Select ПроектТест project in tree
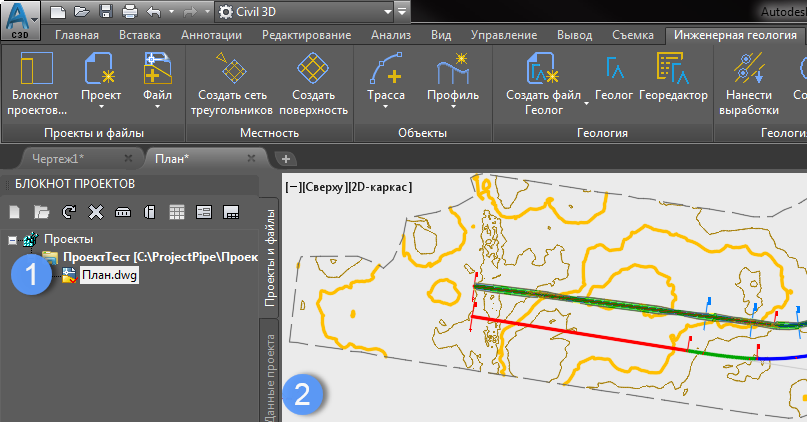The width and height of the screenshot is (807, 422). 160,257
